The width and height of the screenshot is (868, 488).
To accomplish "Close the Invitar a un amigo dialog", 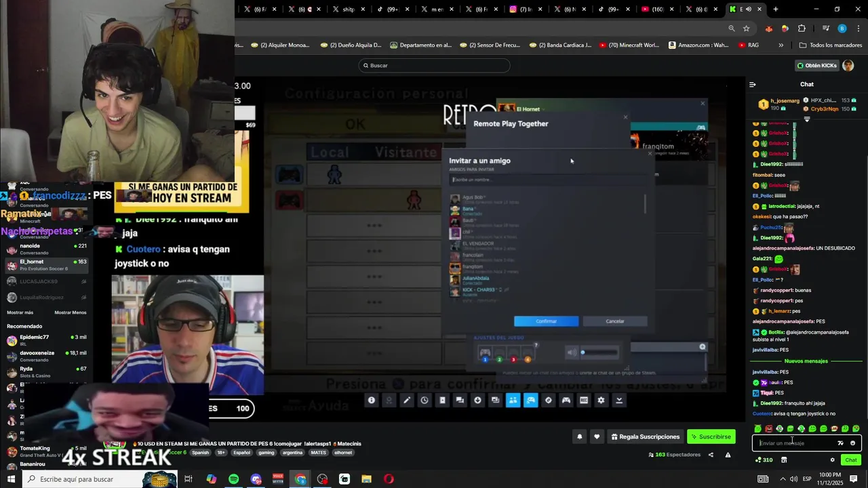I will [650, 153].
